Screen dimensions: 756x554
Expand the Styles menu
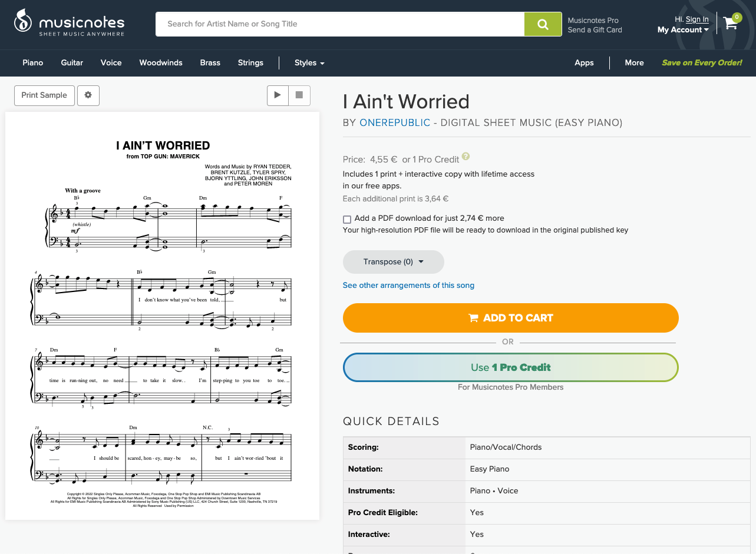point(309,63)
